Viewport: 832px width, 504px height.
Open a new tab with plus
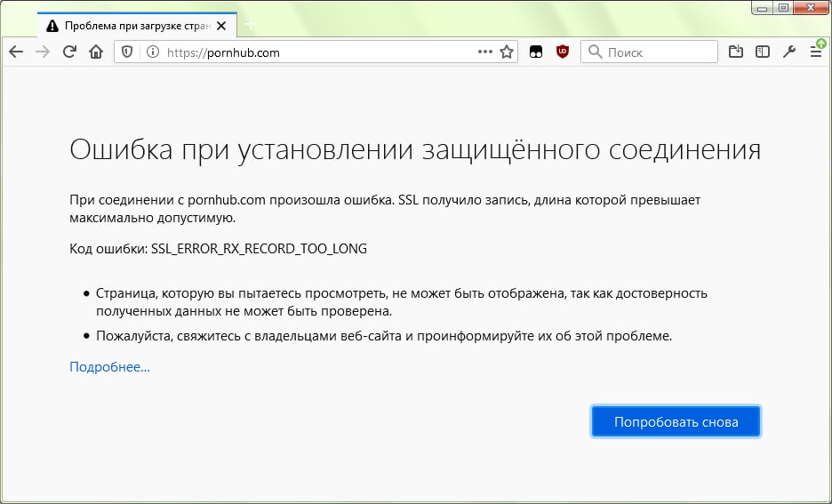coord(250,25)
